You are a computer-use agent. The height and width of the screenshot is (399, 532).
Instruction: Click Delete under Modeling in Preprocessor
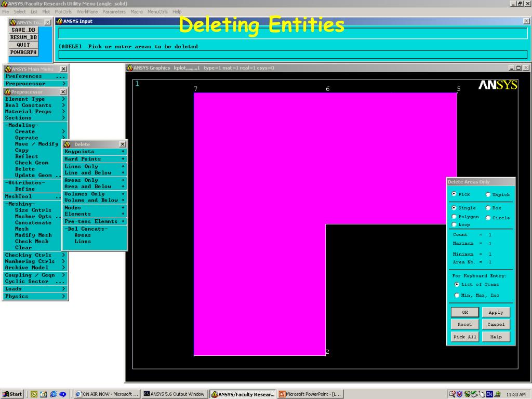coord(25,169)
